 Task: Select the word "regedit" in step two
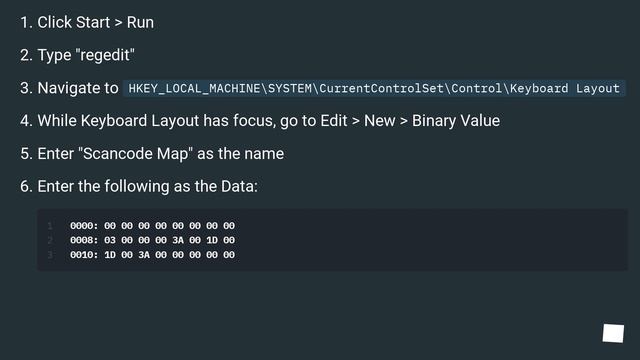(x=105, y=55)
